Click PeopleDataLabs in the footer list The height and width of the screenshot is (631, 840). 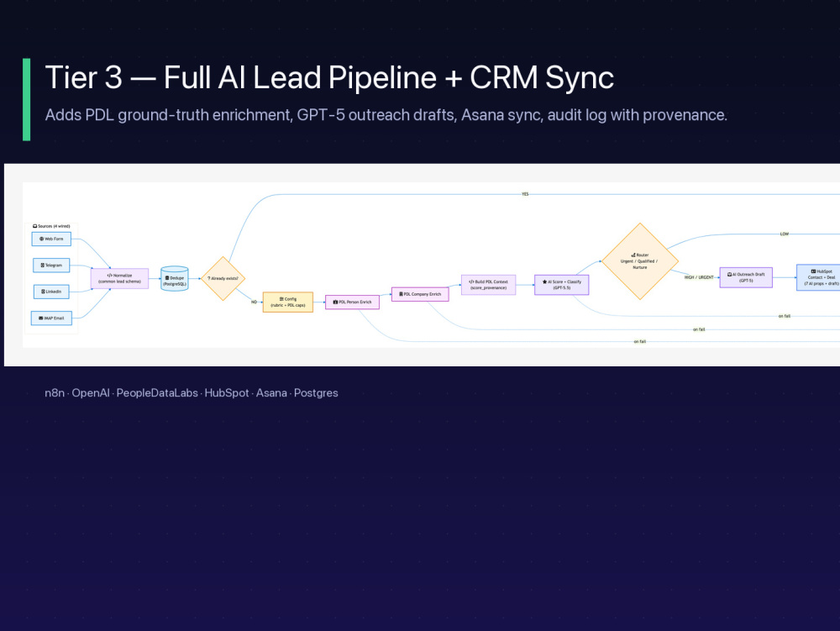(157, 393)
